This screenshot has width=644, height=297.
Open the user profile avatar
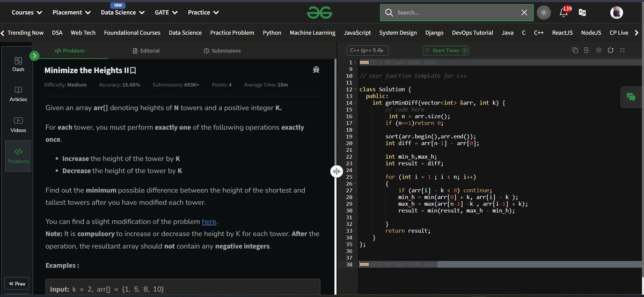click(x=617, y=12)
